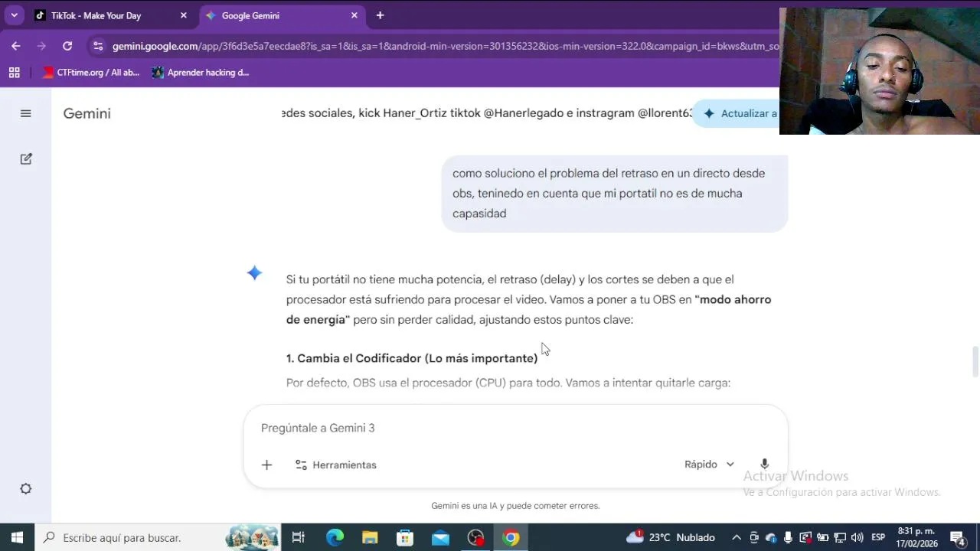This screenshot has width=980, height=551.
Task: Click the microphone-in-use tray icon
Action: (788, 537)
